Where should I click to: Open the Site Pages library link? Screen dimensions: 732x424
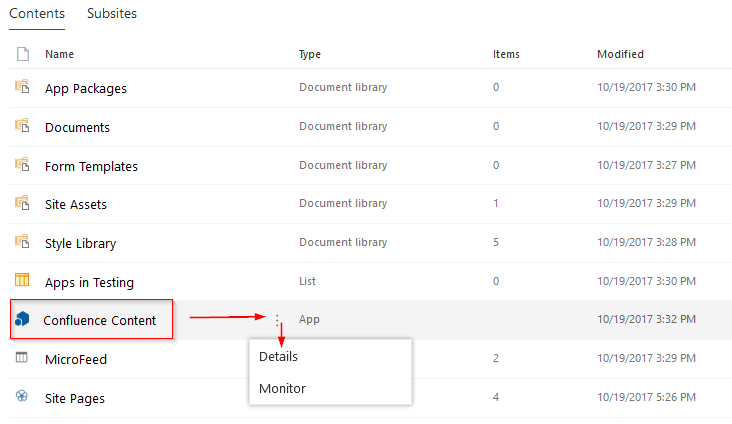(x=75, y=398)
